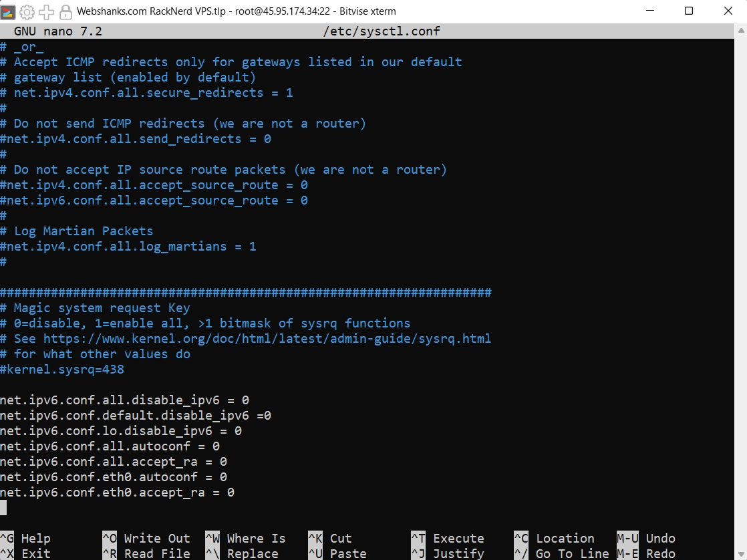Click the ^X Exit shortcut
Viewport: 747px width, 560px height.
[x=25, y=553]
